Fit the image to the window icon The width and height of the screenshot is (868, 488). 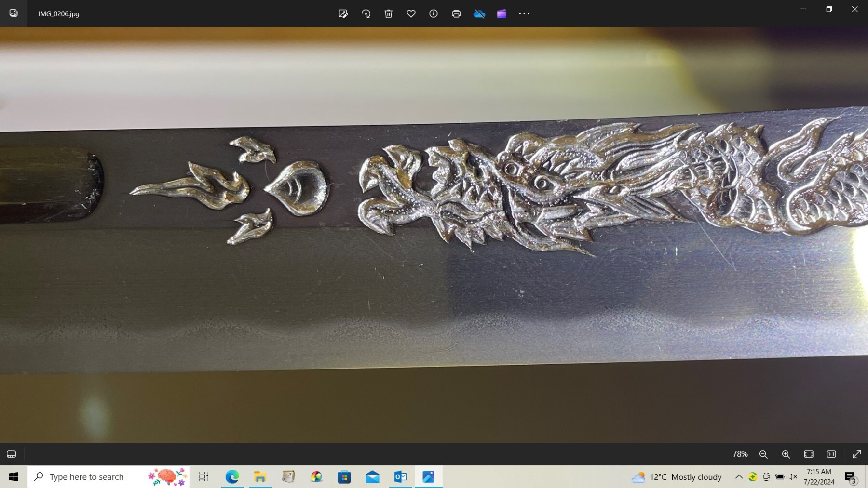(809, 454)
